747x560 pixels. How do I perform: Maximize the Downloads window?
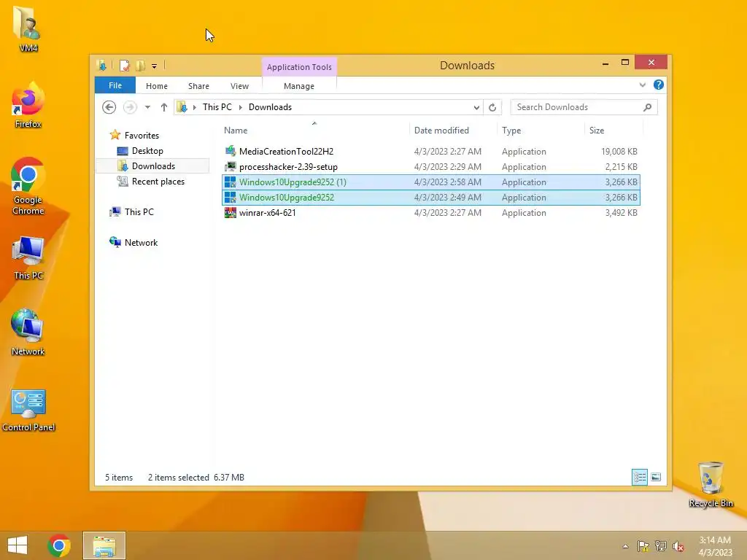tap(625, 63)
